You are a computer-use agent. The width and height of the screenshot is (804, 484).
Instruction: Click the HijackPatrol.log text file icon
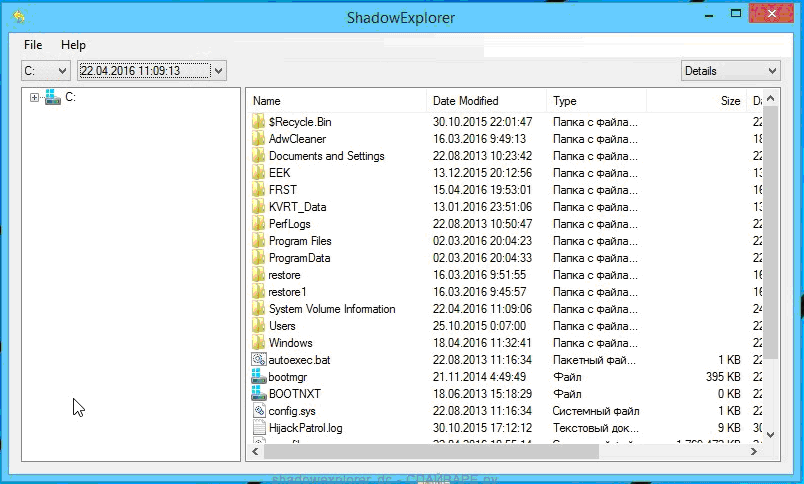click(x=258, y=428)
